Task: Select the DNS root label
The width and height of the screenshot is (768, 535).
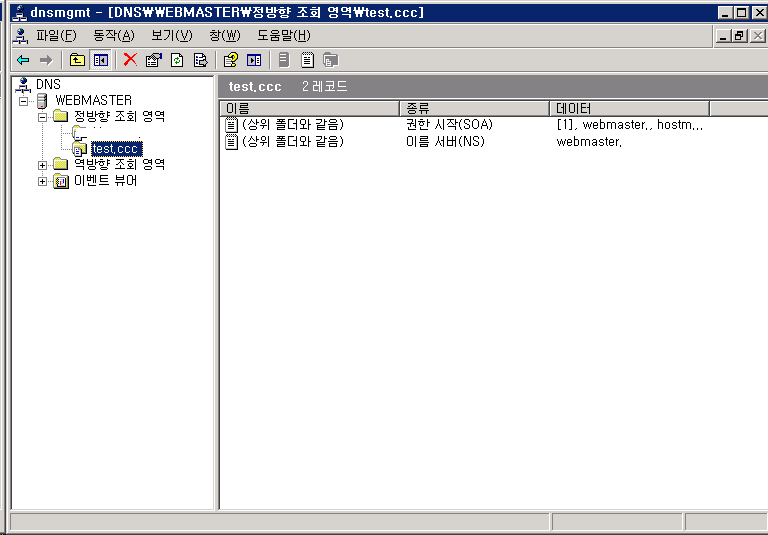Action: pos(48,84)
